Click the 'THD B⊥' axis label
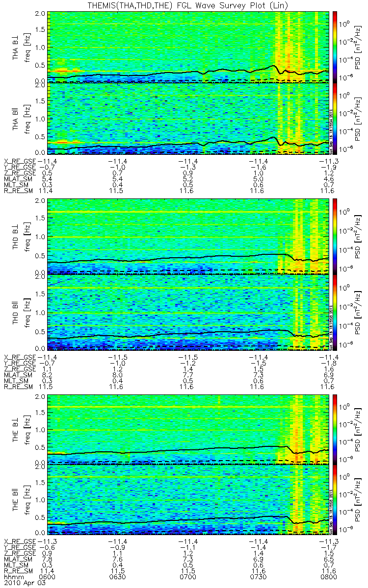The width and height of the screenshot is (368, 588). [16, 236]
